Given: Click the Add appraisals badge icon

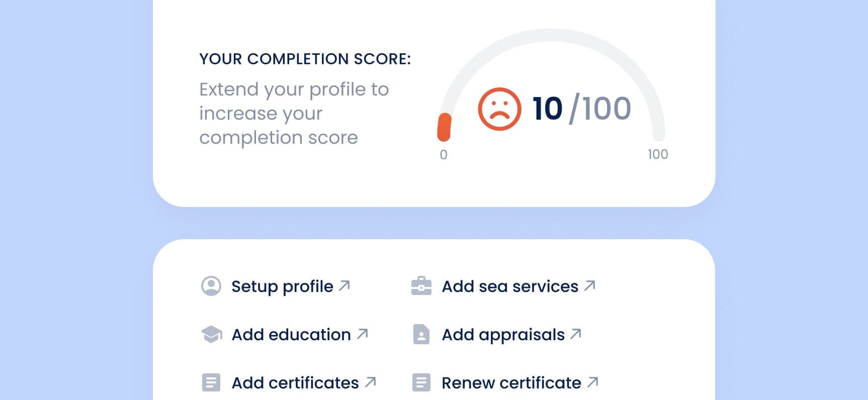Looking at the screenshot, I should pyautogui.click(x=421, y=334).
